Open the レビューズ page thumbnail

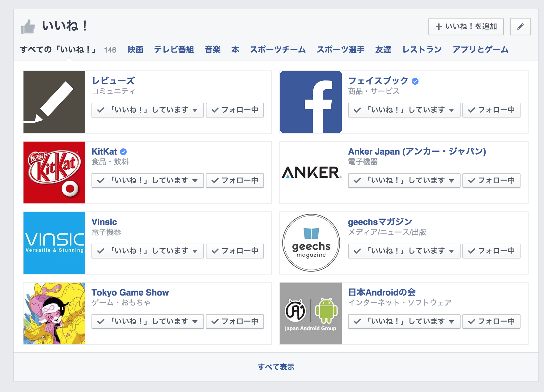click(54, 102)
